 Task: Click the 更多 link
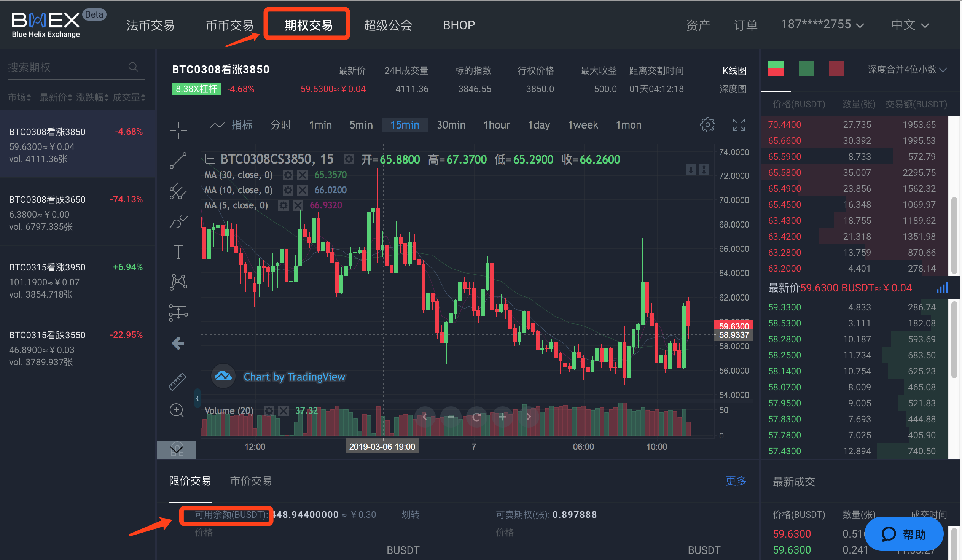(736, 481)
